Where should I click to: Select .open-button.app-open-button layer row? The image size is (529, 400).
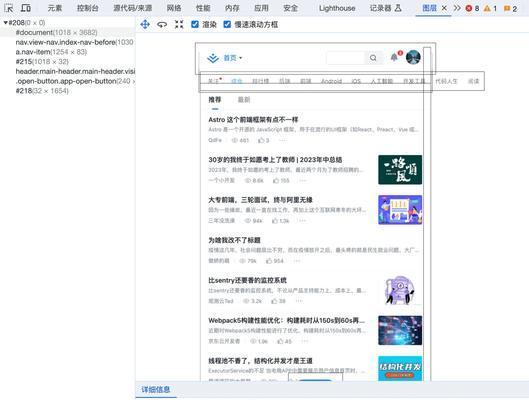tap(67, 81)
